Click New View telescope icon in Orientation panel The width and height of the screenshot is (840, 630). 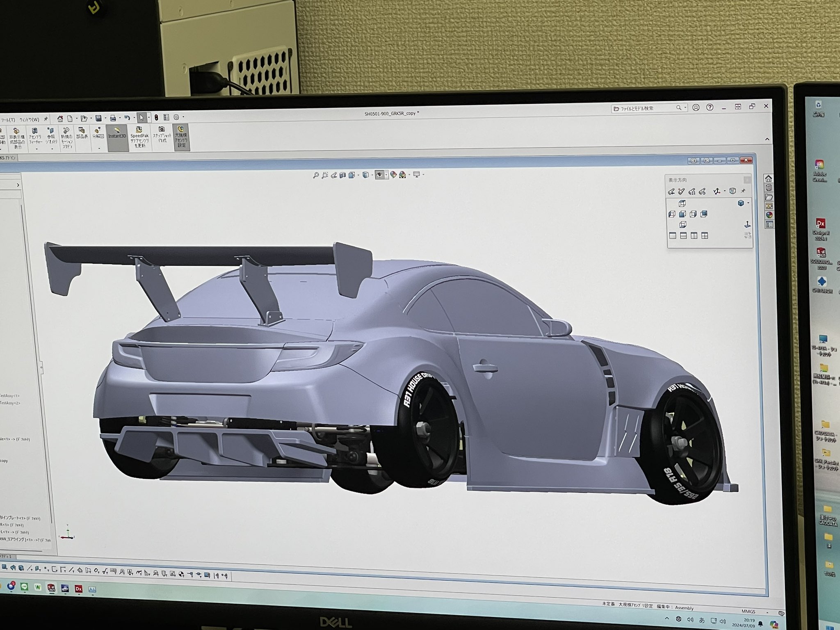pyautogui.click(x=681, y=191)
